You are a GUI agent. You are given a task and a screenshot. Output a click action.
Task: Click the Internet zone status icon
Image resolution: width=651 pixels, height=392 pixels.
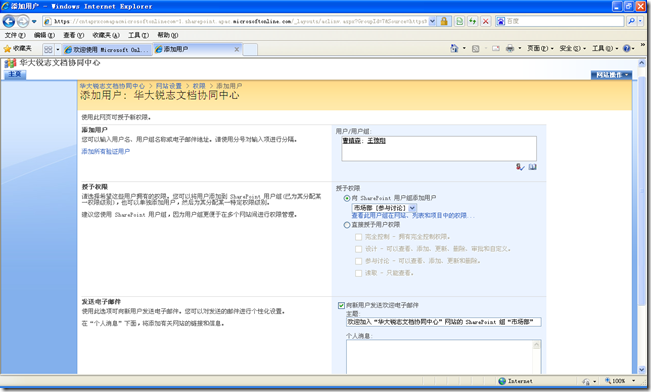(502, 381)
